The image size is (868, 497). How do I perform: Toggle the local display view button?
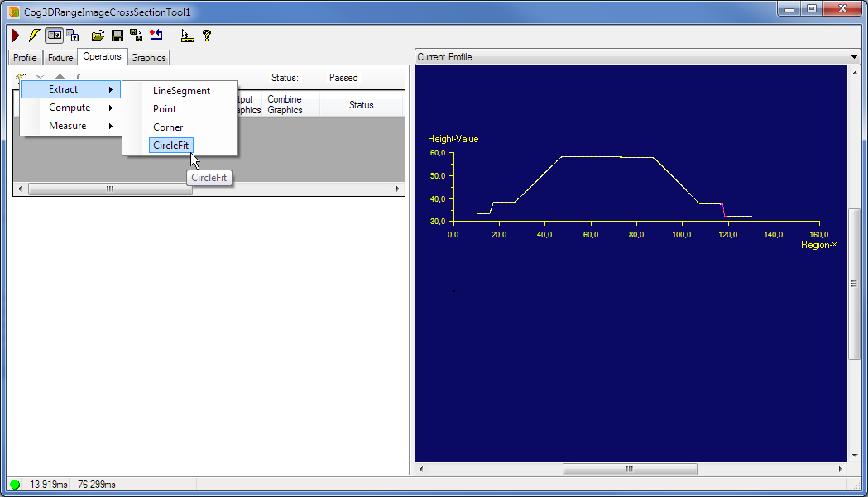[x=54, y=35]
